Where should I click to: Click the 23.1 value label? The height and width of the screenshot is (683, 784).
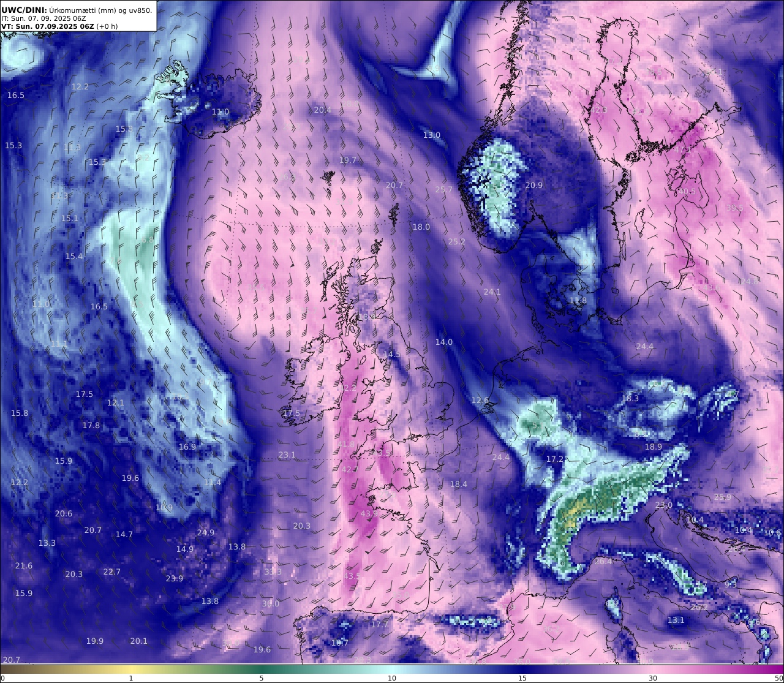click(287, 455)
